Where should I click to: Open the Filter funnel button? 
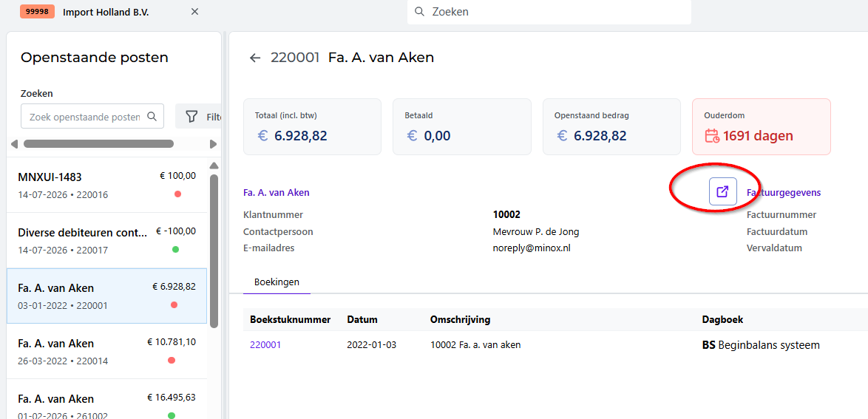tap(198, 116)
